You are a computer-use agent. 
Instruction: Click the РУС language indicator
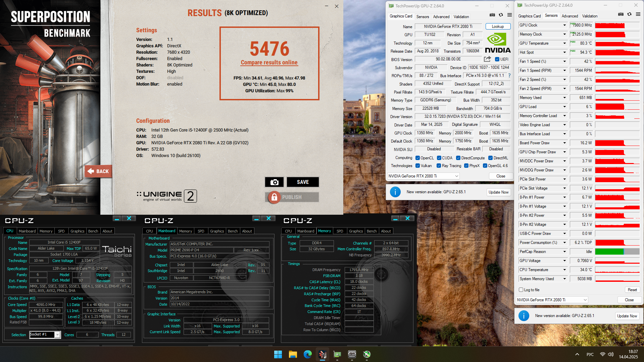tap(590, 354)
